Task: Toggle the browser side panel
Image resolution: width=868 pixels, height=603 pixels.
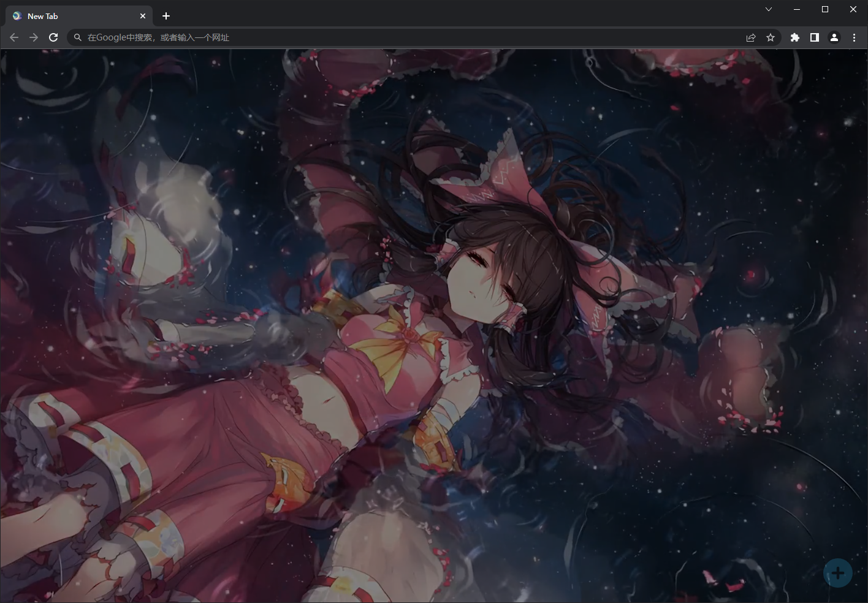Action: [815, 37]
